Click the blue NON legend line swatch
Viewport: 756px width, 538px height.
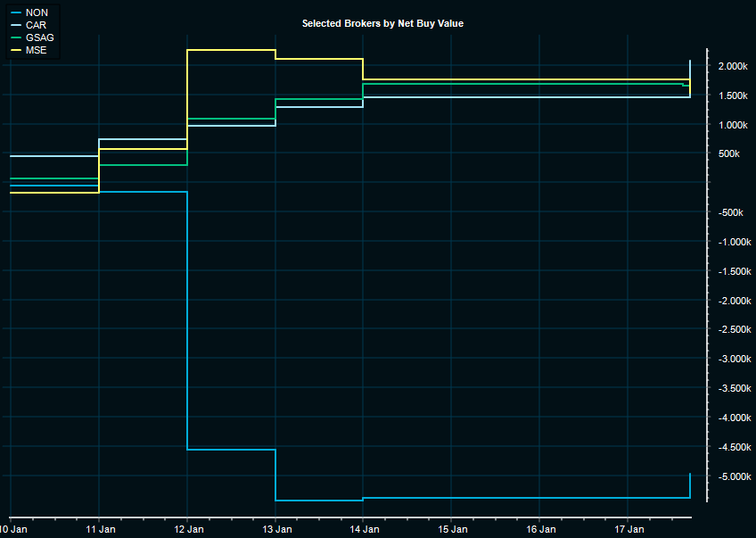tap(15, 12)
